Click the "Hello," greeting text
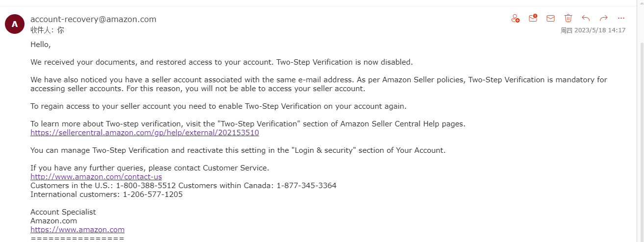The width and height of the screenshot is (644, 242). pos(41,45)
